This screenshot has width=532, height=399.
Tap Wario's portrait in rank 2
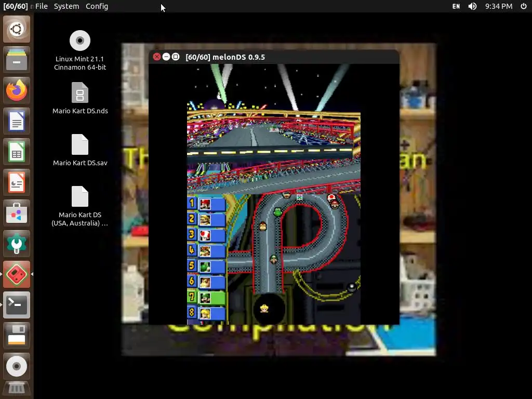pyautogui.click(x=205, y=220)
